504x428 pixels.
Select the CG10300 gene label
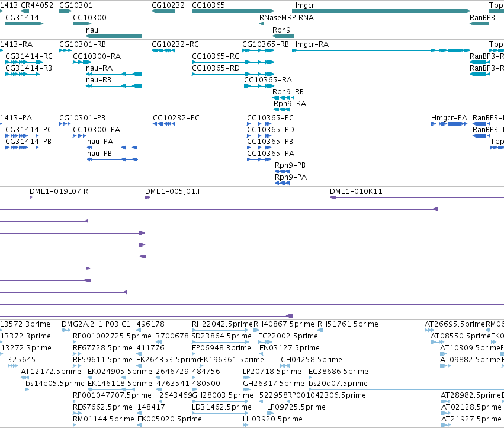point(89,18)
